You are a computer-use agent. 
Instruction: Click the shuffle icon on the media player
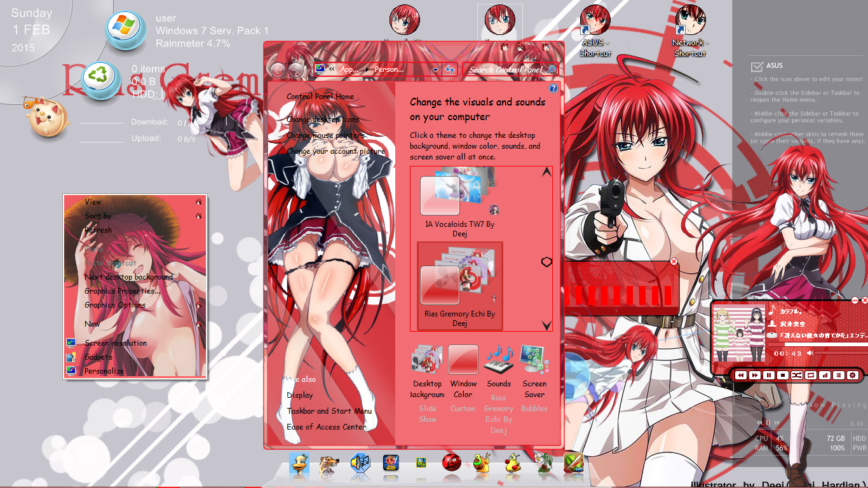[x=797, y=375]
